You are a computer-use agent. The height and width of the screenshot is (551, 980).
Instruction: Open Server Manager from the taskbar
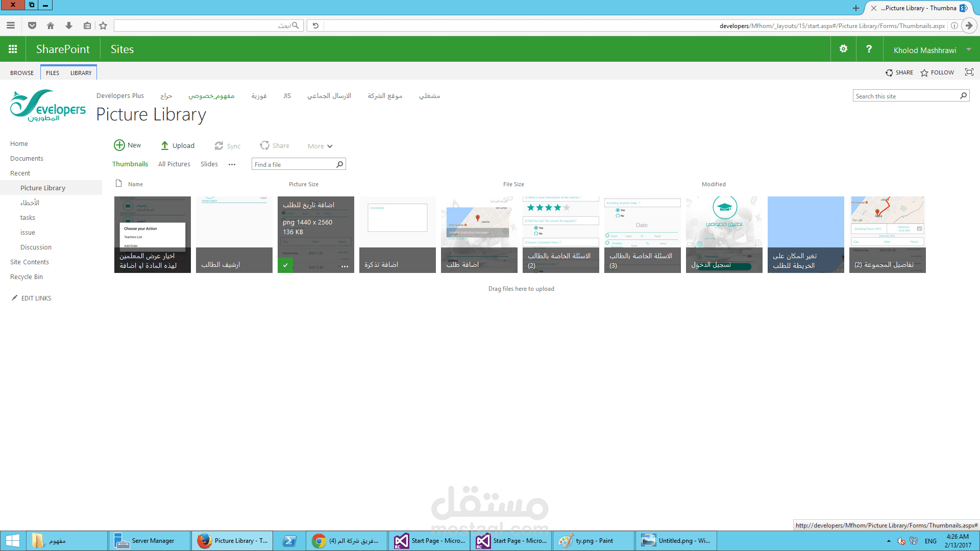point(144,541)
